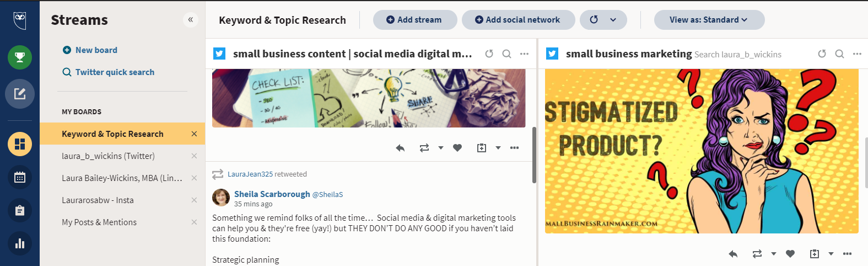
Task: Open more options for small business content stream
Action: point(524,54)
